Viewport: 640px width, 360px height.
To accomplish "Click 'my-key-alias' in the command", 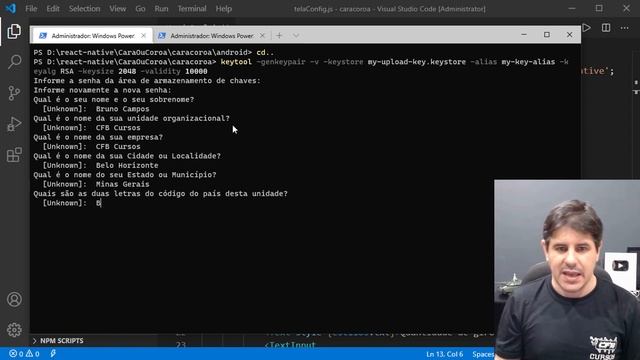I will pyautogui.click(x=528, y=62).
